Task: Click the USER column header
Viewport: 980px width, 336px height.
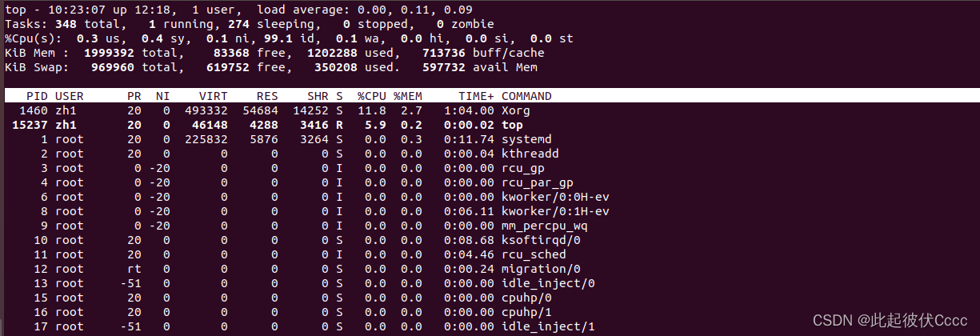Action: [x=70, y=96]
